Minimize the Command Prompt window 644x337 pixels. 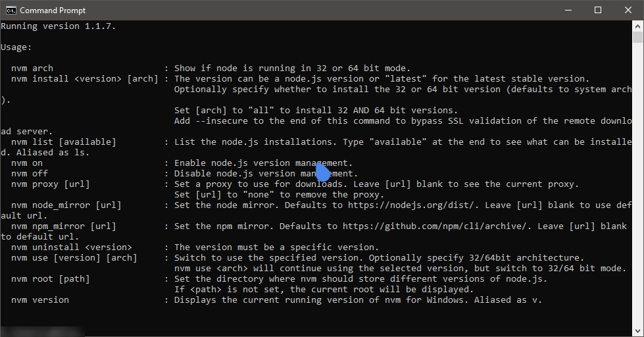[568, 11]
